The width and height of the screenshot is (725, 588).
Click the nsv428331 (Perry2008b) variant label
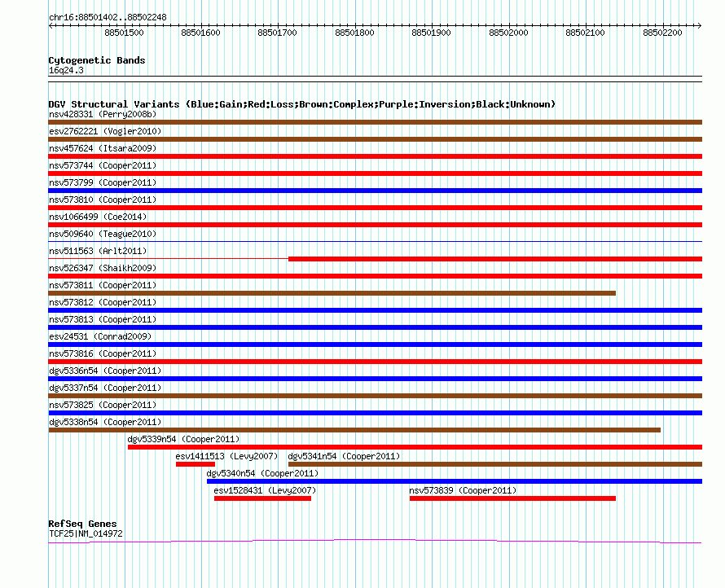point(103,114)
